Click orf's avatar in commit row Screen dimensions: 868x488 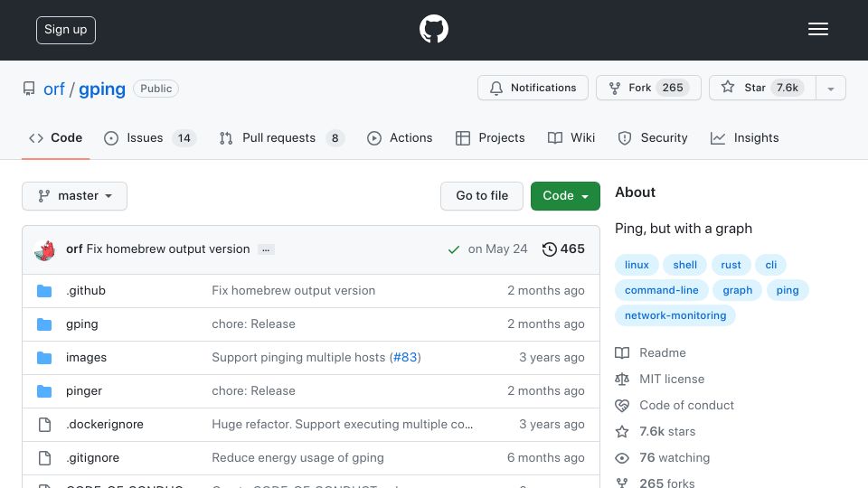pos(44,249)
